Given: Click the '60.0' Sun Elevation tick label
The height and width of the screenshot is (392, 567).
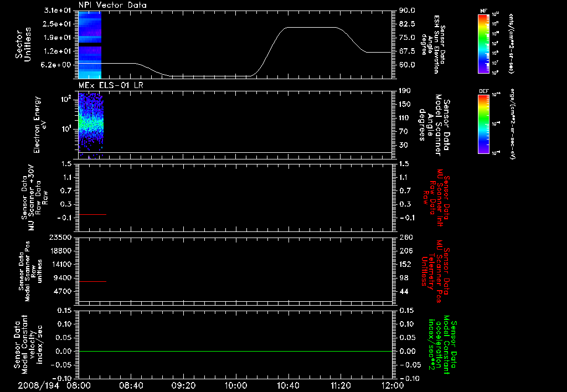Looking at the screenshot, I should [407, 65].
